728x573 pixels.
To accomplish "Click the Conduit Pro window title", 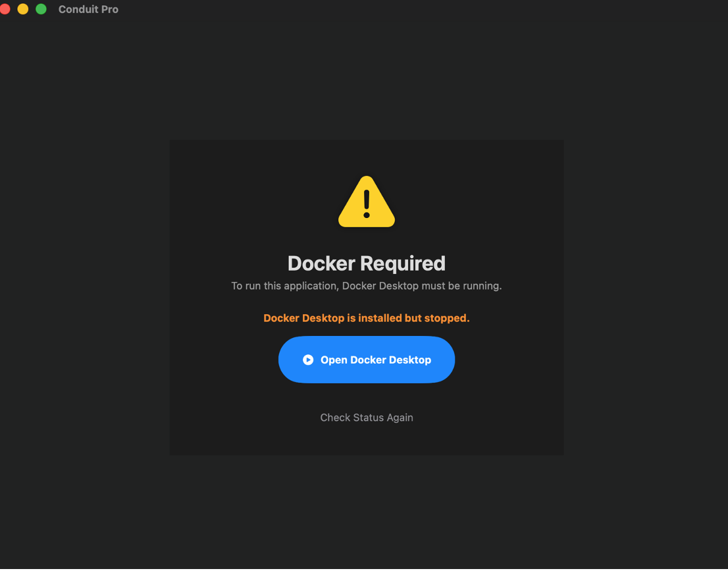I will pos(88,10).
